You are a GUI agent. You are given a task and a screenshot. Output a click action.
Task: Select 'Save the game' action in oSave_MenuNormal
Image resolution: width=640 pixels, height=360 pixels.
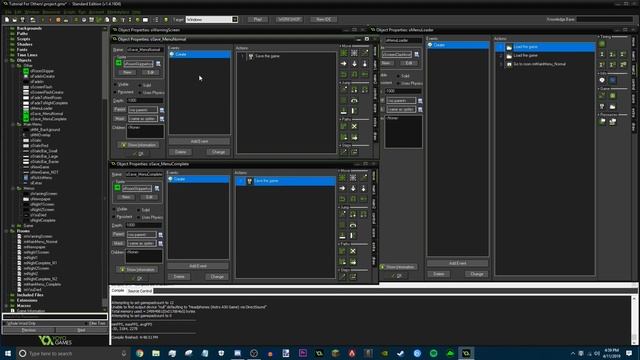pyautogui.click(x=286, y=56)
